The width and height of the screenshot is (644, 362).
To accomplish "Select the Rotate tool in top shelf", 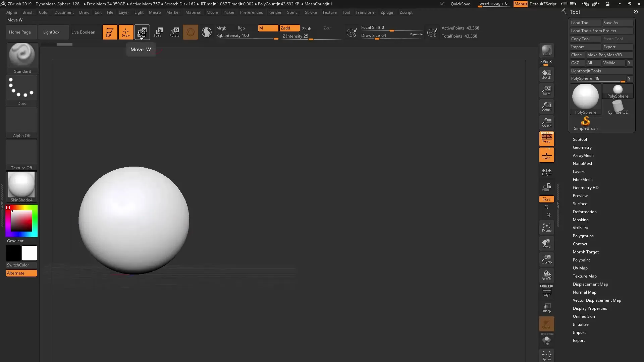I will 174,32.
